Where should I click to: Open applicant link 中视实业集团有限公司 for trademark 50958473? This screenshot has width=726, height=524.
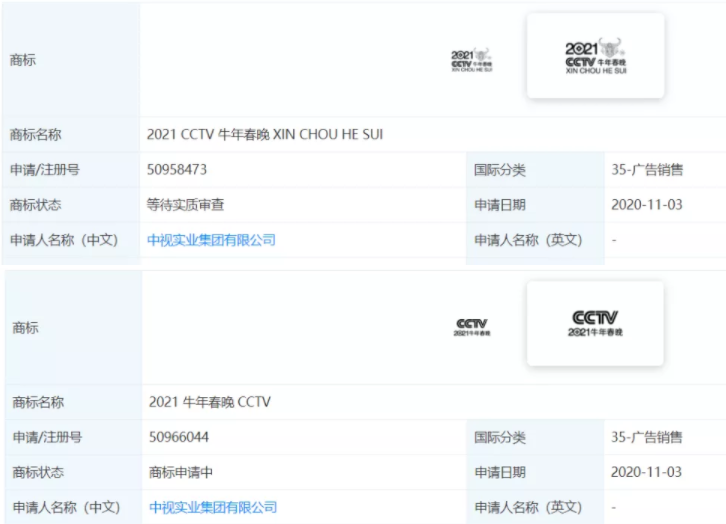coord(211,240)
